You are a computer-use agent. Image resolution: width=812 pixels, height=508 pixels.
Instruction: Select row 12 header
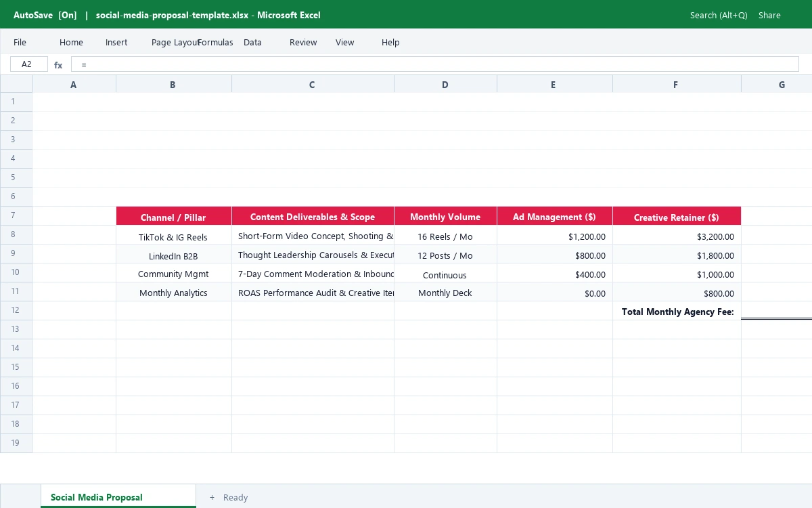16,310
